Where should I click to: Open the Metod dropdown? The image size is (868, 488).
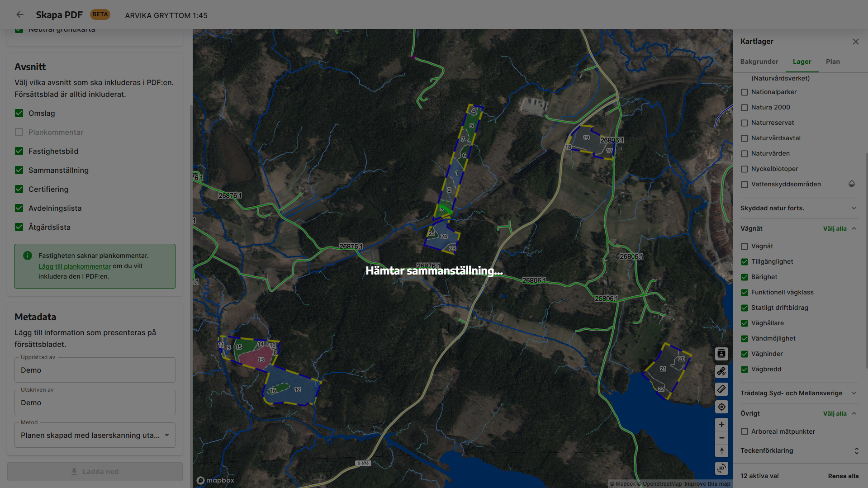(x=95, y=435)
